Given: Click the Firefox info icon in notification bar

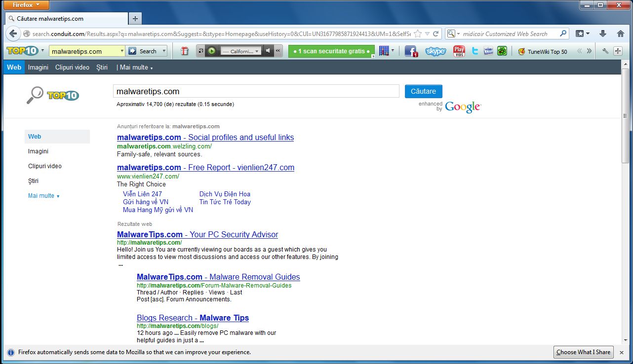Looking at the screenshot, I should tap(11, 352).
